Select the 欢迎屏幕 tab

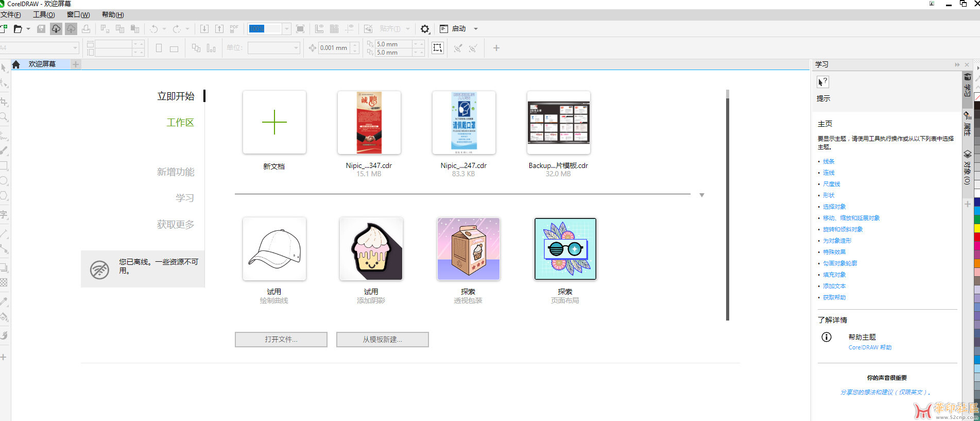42,64
